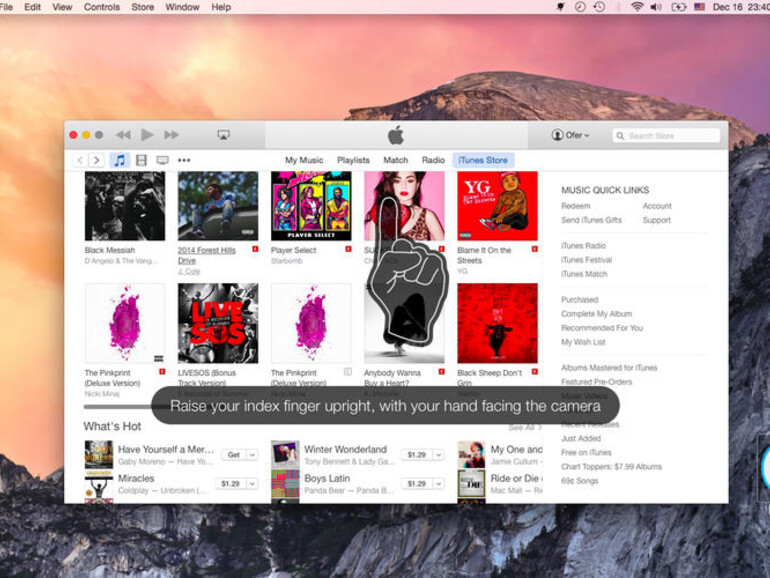Expand dropdown beside Miracles price

click(252, 484)
